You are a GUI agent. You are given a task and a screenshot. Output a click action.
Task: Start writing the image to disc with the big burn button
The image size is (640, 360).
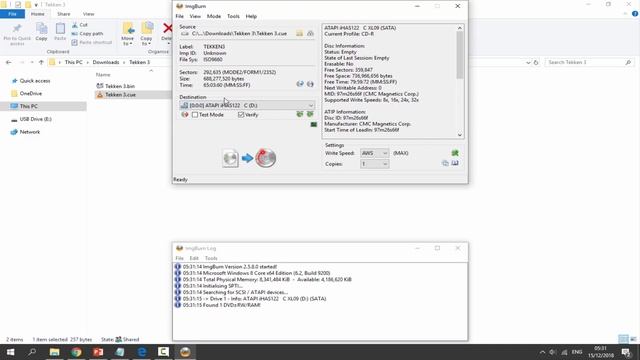tap(249, 158)
